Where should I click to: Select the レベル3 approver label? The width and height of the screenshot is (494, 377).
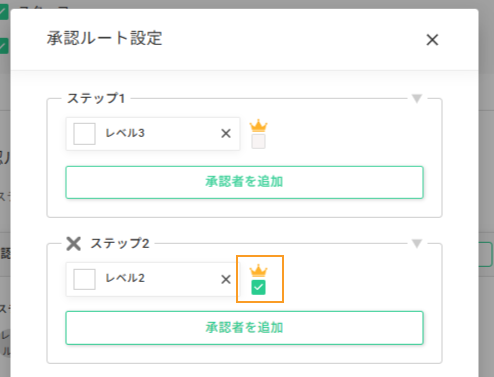click(x=125, y=133)
